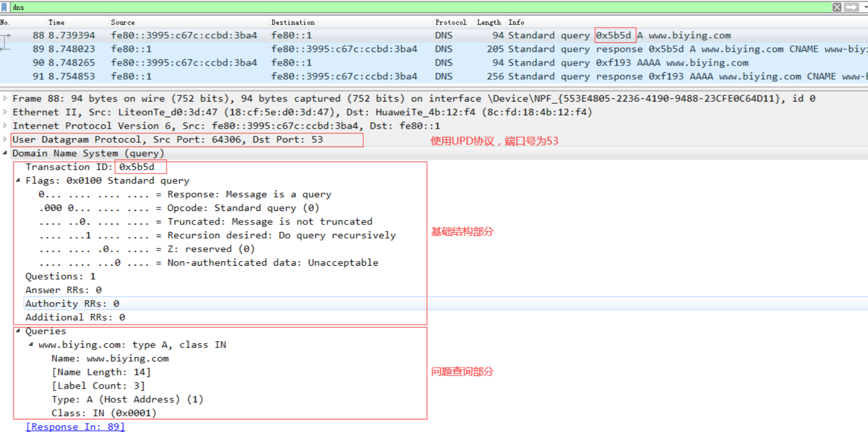Expand the User Datagram Protocol section

pos(5,139)
